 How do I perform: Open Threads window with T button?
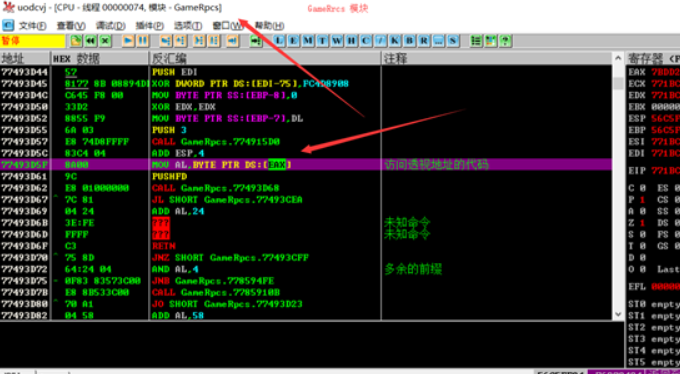(322, 41)
